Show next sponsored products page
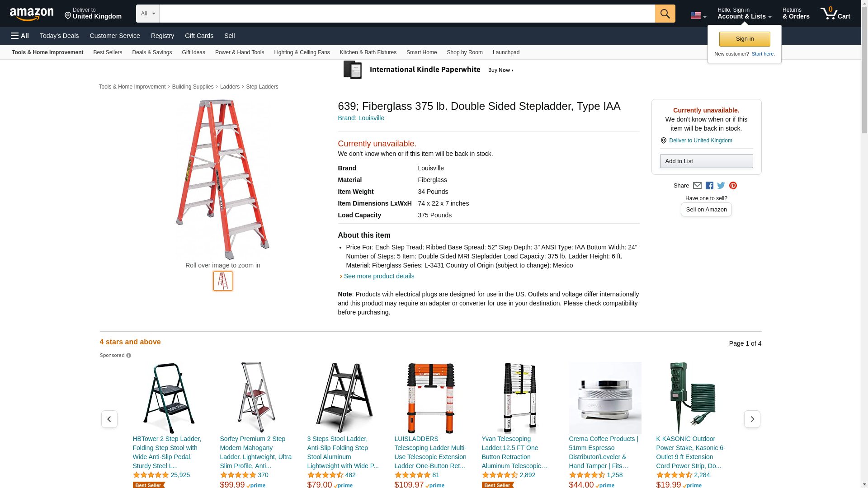This screenshot has height=488, width=868. [752, 419]
